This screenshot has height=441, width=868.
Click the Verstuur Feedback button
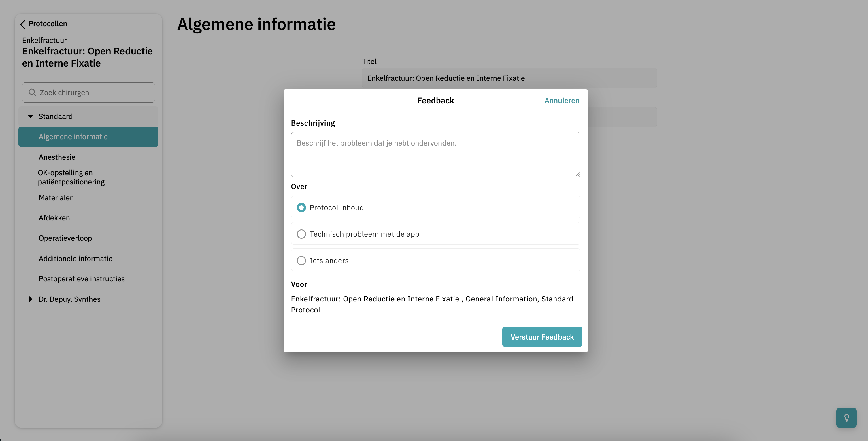tap(542, 337)
